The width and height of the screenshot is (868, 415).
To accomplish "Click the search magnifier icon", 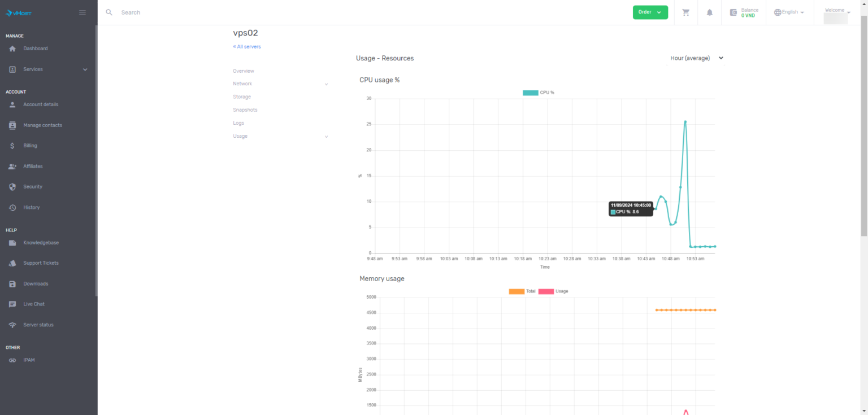I will tap(109, 12).
